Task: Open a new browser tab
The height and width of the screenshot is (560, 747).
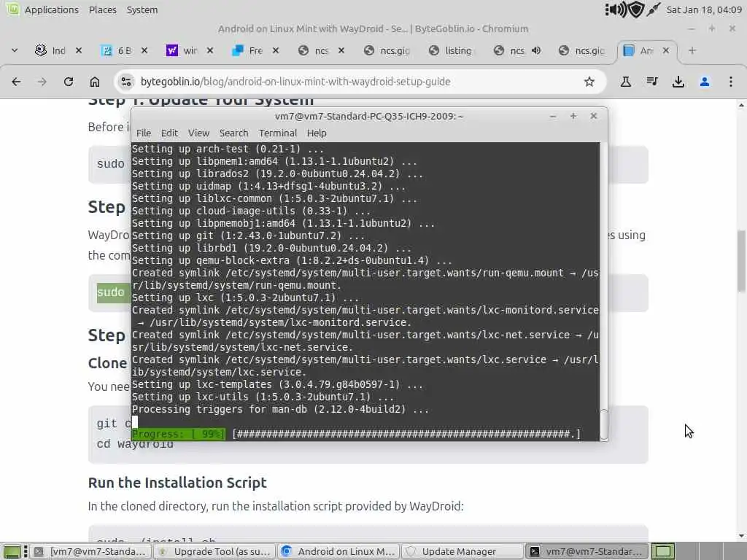Action: coord(692,50)
